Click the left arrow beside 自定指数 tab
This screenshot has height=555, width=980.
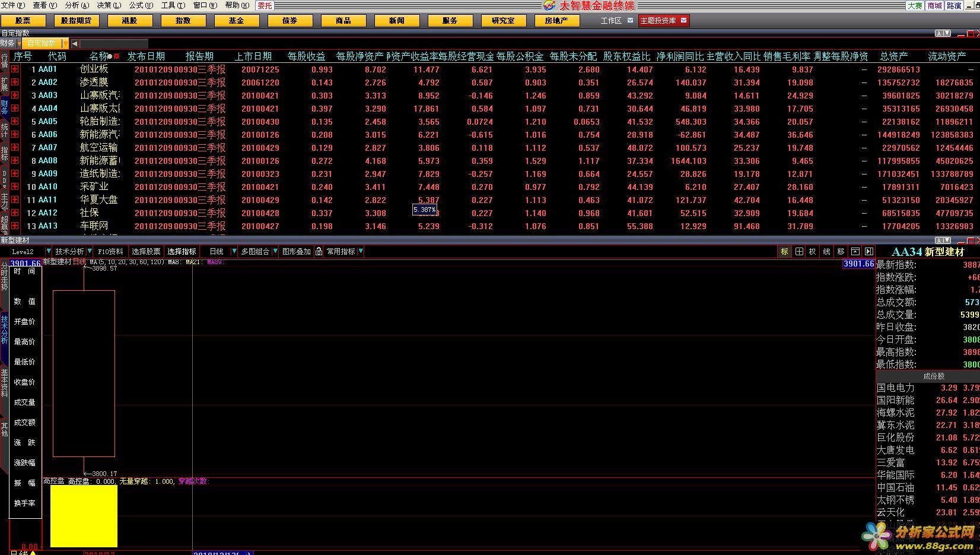tap(75, 43)
